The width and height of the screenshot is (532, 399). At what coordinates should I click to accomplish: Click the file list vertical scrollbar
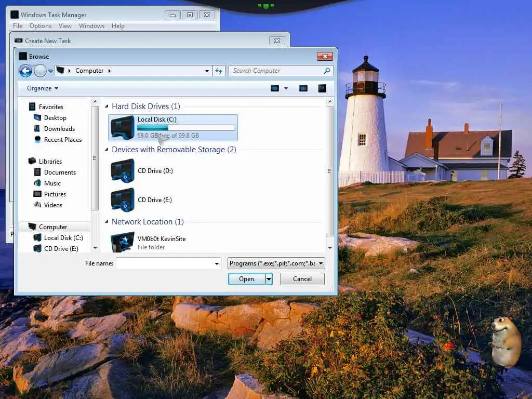[x=329, y=170]
